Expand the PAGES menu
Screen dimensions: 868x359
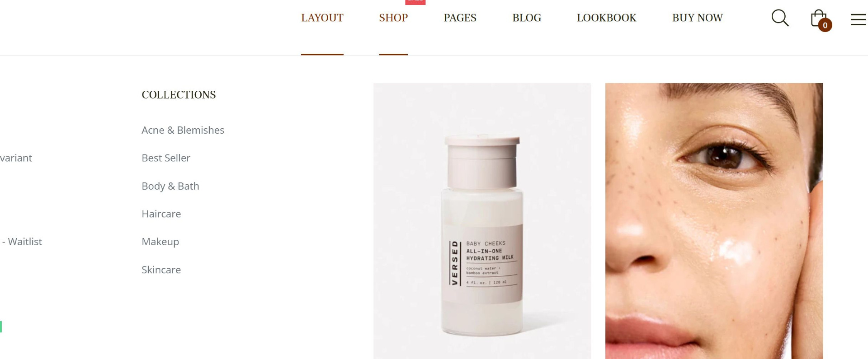pyautogui.click(x=460, y=18)
